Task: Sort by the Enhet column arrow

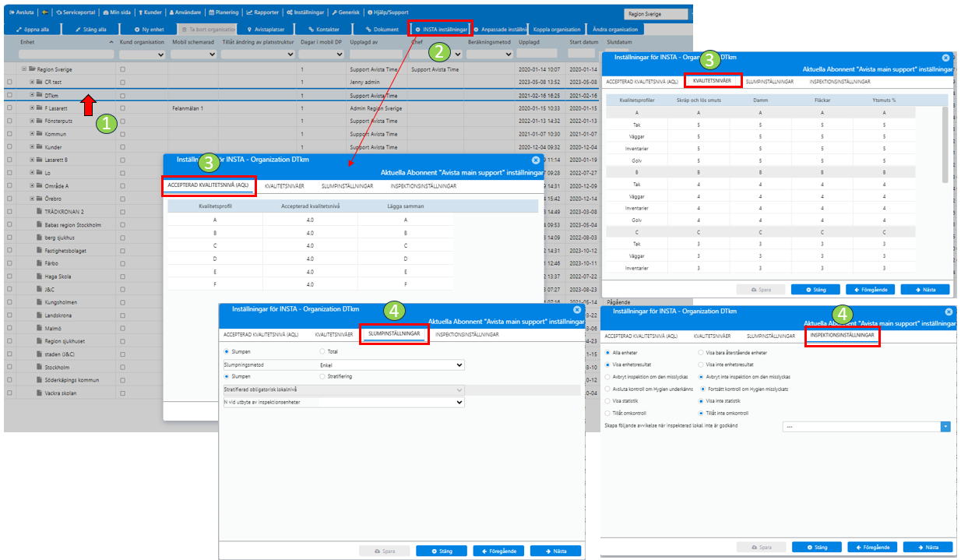Action: pyautogui.click(x=111, y=41)
